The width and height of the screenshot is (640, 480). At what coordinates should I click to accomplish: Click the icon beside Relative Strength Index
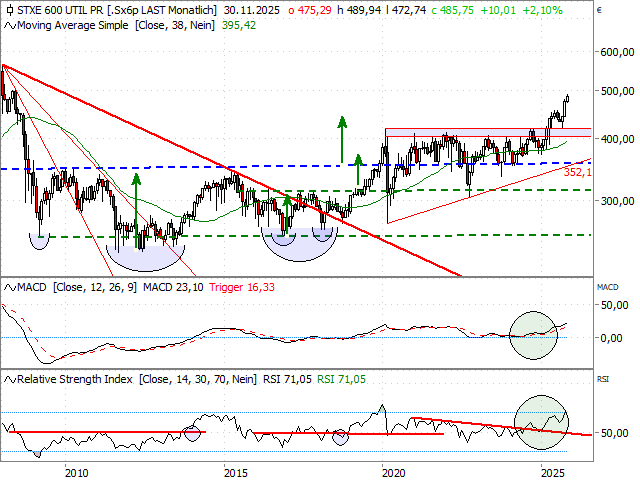8,379
